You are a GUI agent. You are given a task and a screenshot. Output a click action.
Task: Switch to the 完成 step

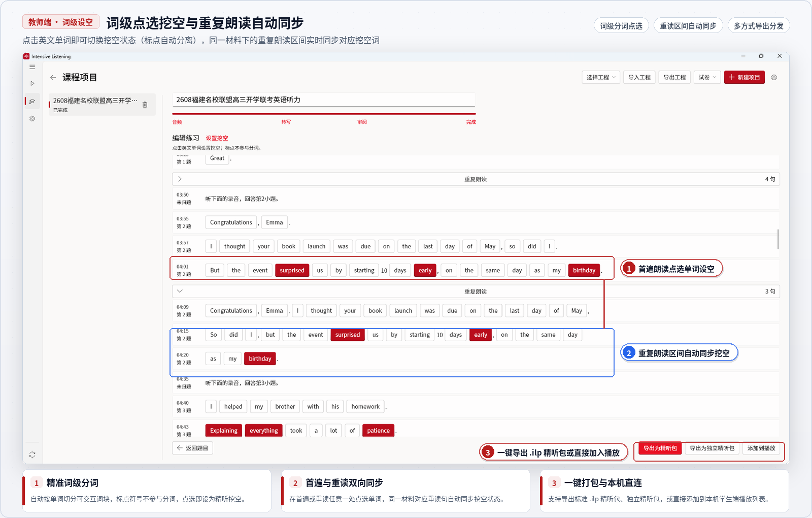471,122
